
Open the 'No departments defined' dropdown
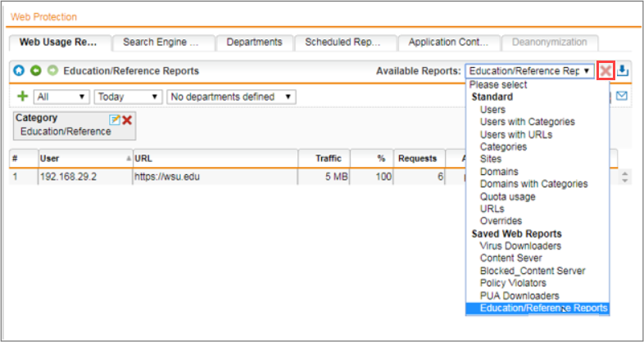[x=230, y=97]
